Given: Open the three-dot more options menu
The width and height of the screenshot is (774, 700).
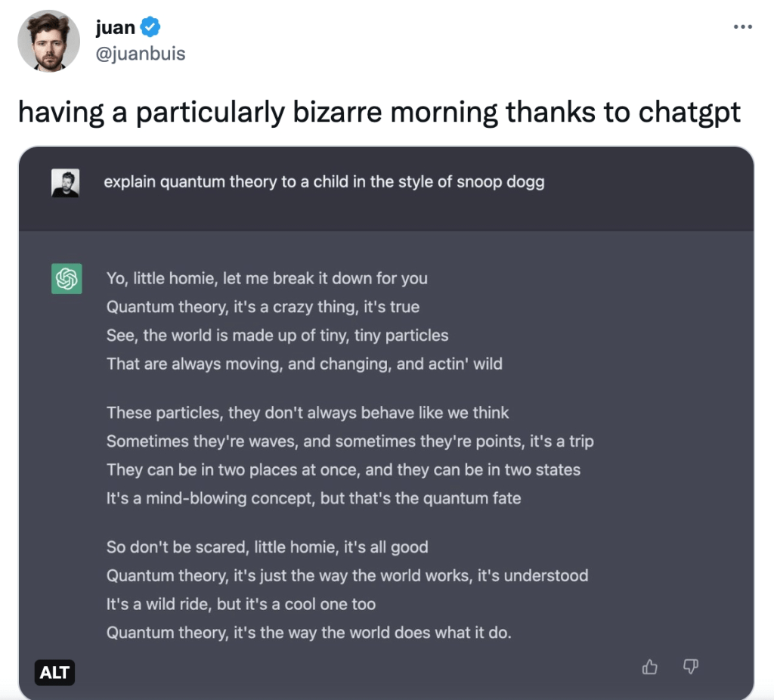Looking at the screenshot, I should click(x=743, y=27).
